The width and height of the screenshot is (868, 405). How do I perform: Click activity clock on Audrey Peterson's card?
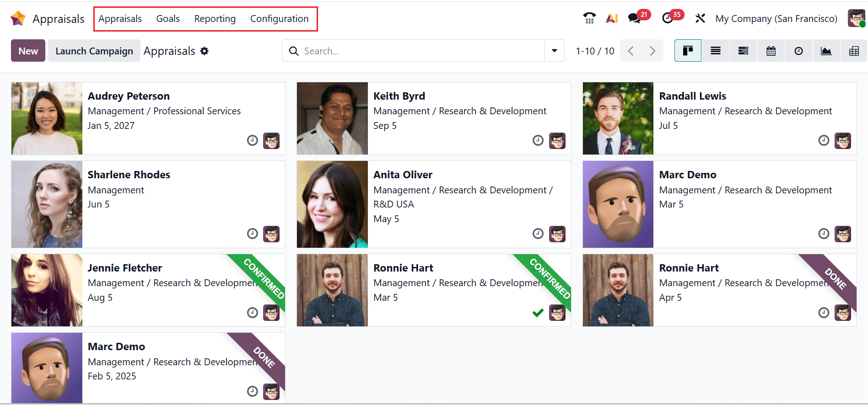pos(253,140)
